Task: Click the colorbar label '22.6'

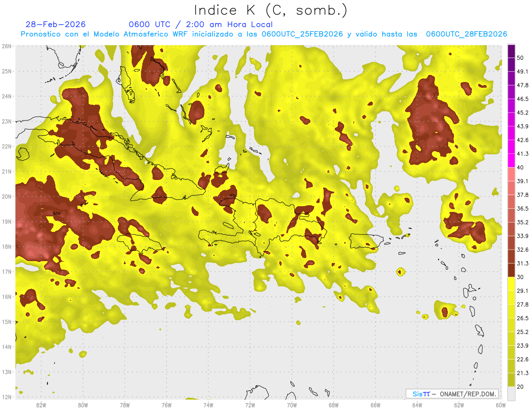Action: pyautogui.click(x=523, y=360)
